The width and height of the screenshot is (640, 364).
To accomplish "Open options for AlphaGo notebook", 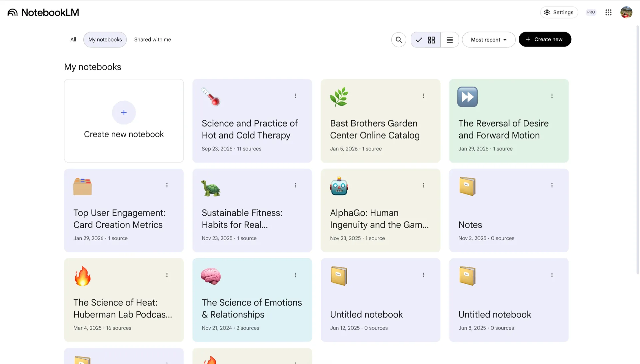I will (x=424, y=185).
